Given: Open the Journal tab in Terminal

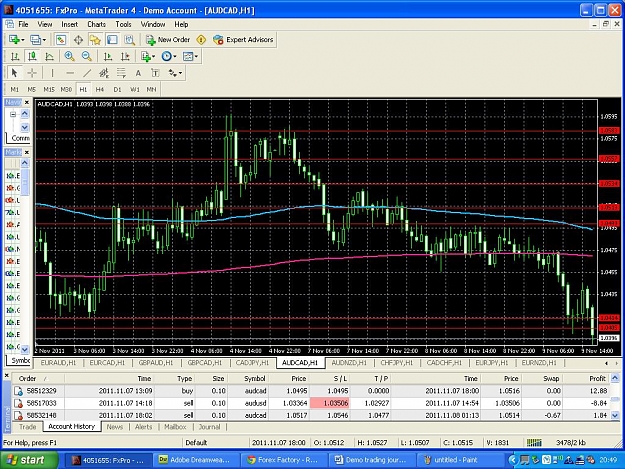Looking at the screenshot, I should [x=209, y=427].
